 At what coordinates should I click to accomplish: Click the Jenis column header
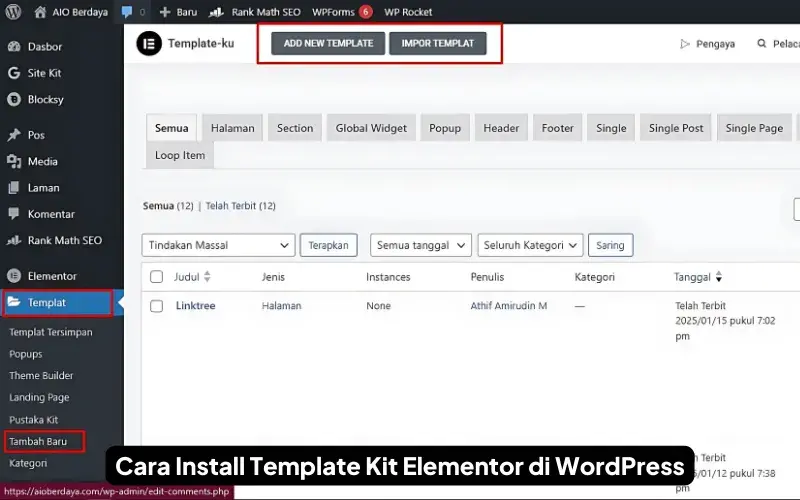point(273,277)
